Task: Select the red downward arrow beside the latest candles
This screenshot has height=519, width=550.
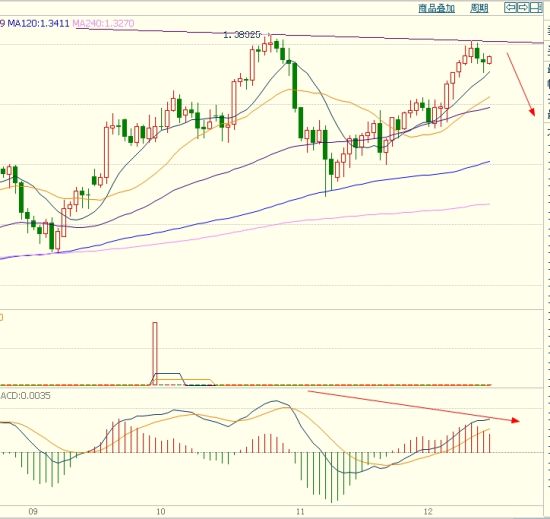Action: pyautogui.click(x=521, y=84)
